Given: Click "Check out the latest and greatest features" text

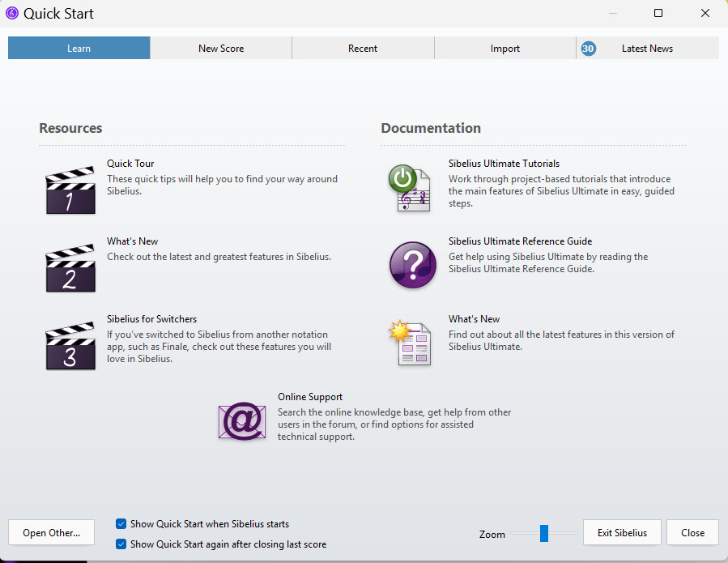Looking at the screenshot, I should [219, 257].
